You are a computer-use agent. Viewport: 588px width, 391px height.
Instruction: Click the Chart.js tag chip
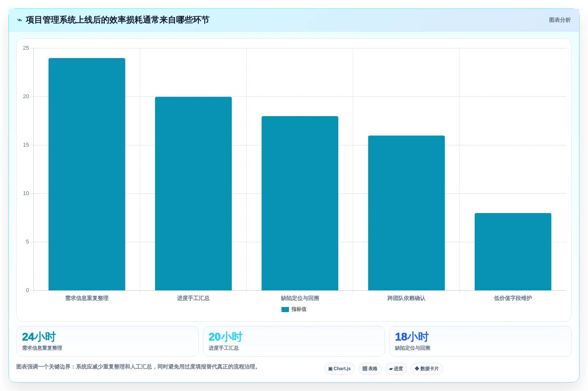(340, 368)
